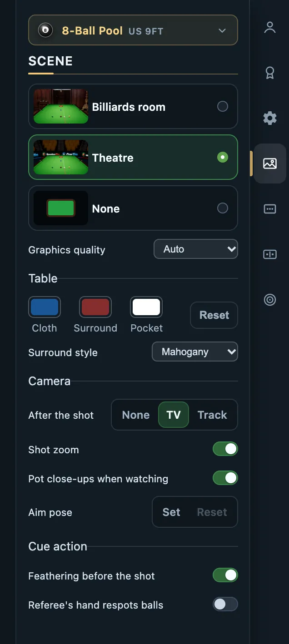
Task: Click the 'Cue action' section heading
Action: click(x=58, y=546)
